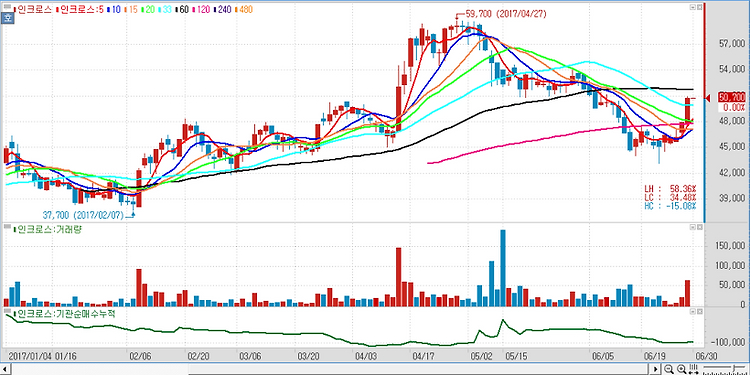This screenshot has height=375, width=750.
Task: Click the 02/06 date label
Action: click(140, 356)
